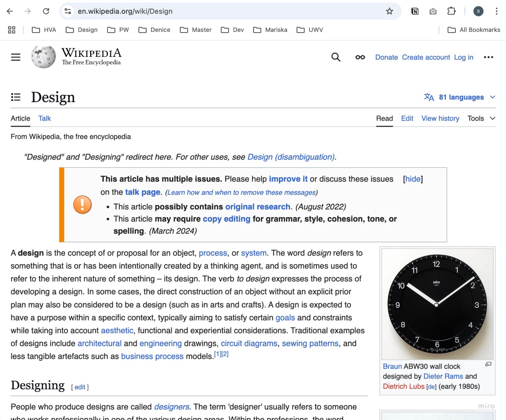The image size is (506, 420).
Task: Open the View history tab
Action: point(440,119)
